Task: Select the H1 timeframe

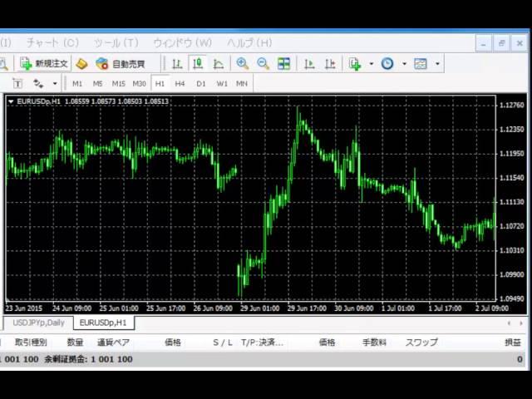Action: pos(160,83)
